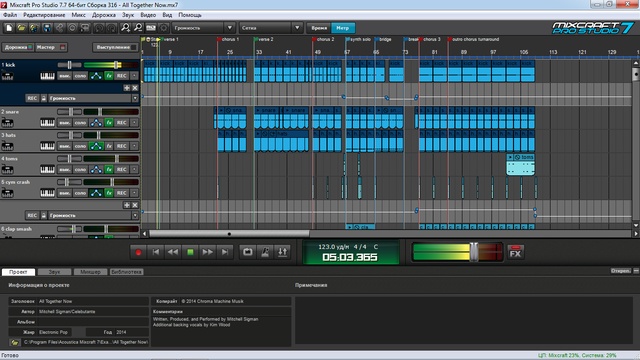The width and height of the screenshot is (640, 360).
Task: Click Дорожка add track button
Action: point(18,47)
